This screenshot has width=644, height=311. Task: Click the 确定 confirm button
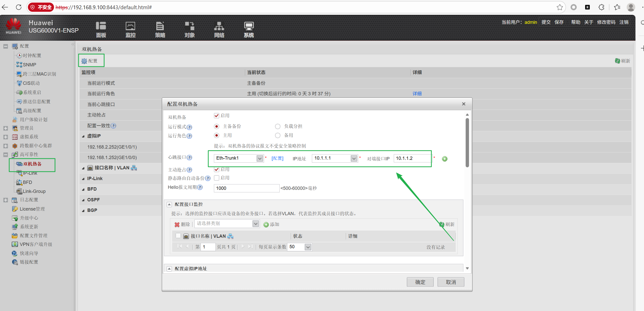[420, 282]
